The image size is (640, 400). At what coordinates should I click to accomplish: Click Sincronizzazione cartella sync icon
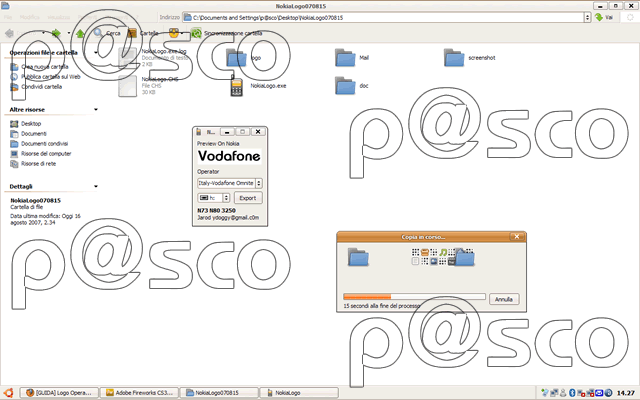coord(196,33)
